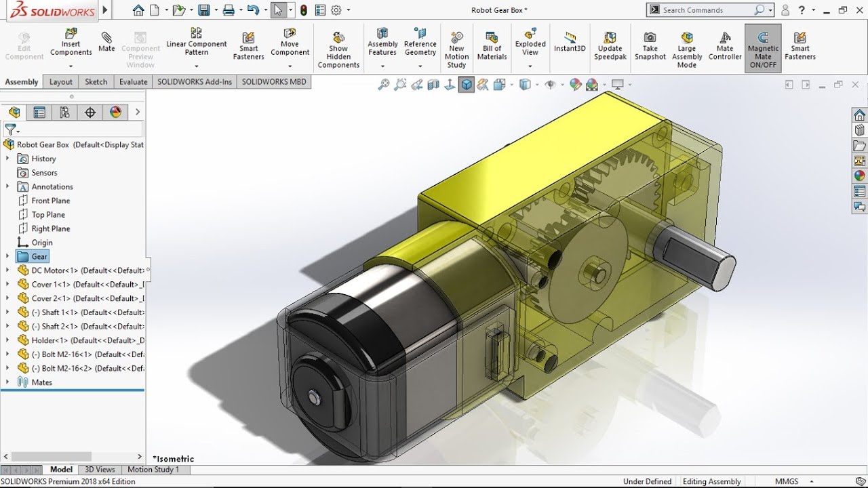Toggle Section View icon

click(433, 85)
